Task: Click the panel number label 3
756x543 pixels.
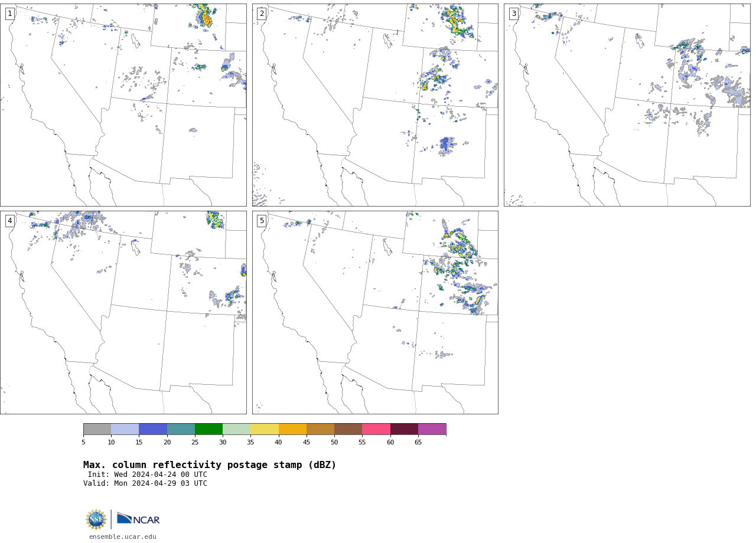Action: tap(514, 14)
